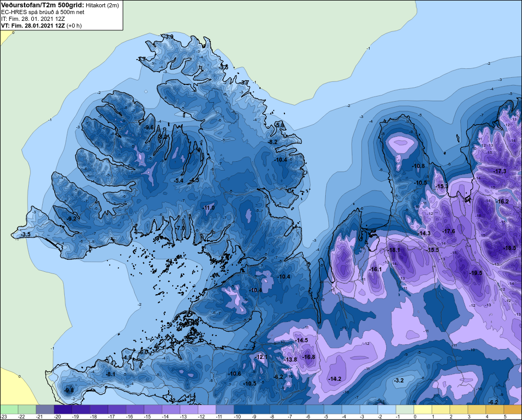Click the -5.4 temperature value

179,181
